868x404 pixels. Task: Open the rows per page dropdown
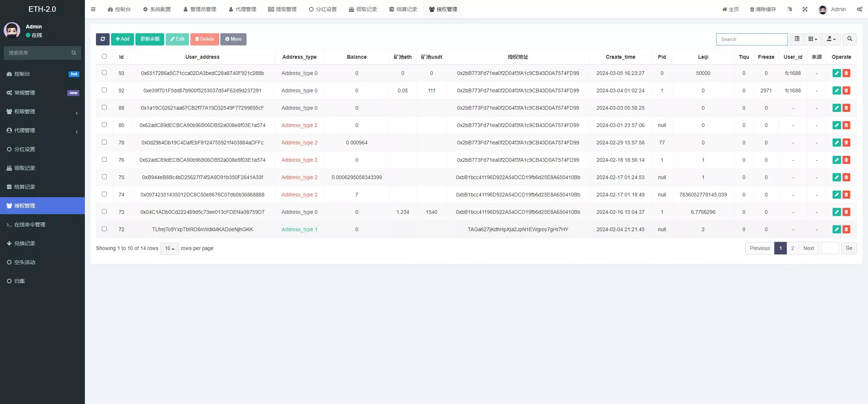(x=169, y=249)
